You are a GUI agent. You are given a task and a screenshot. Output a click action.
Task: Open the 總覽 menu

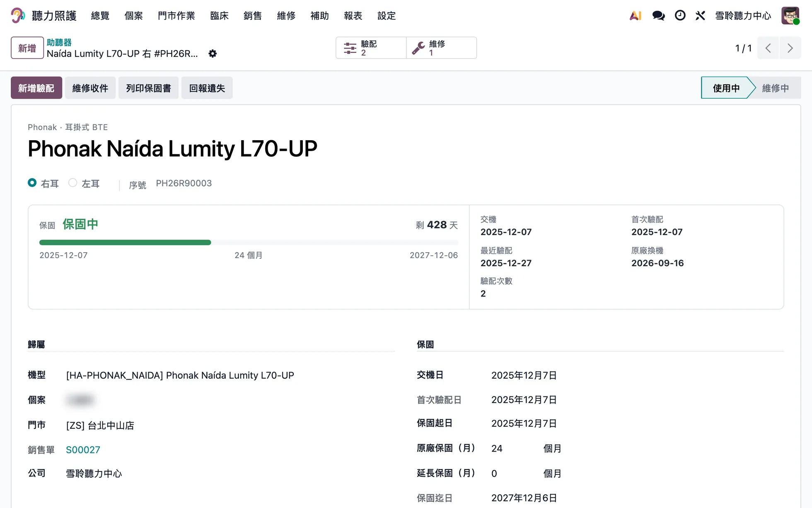(100, 16)
